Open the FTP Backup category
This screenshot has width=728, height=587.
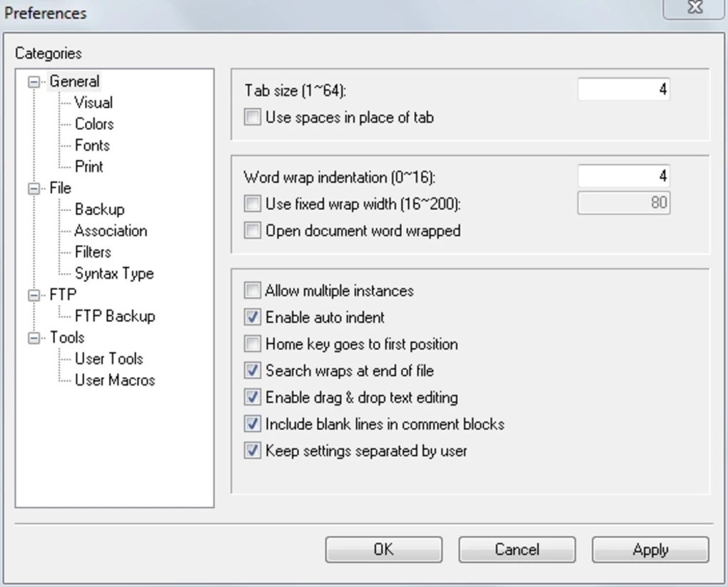pyautogui.click(x=114, y=316)
